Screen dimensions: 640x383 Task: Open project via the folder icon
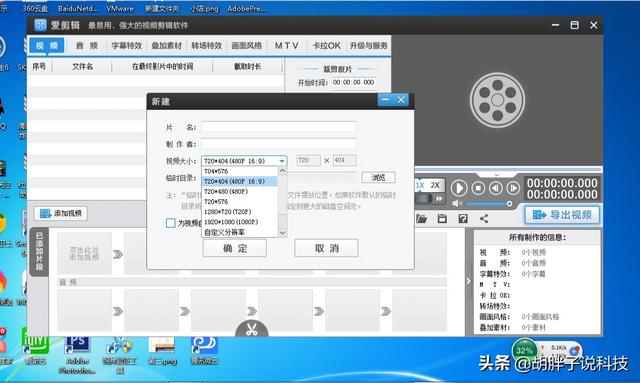(421, 219)
